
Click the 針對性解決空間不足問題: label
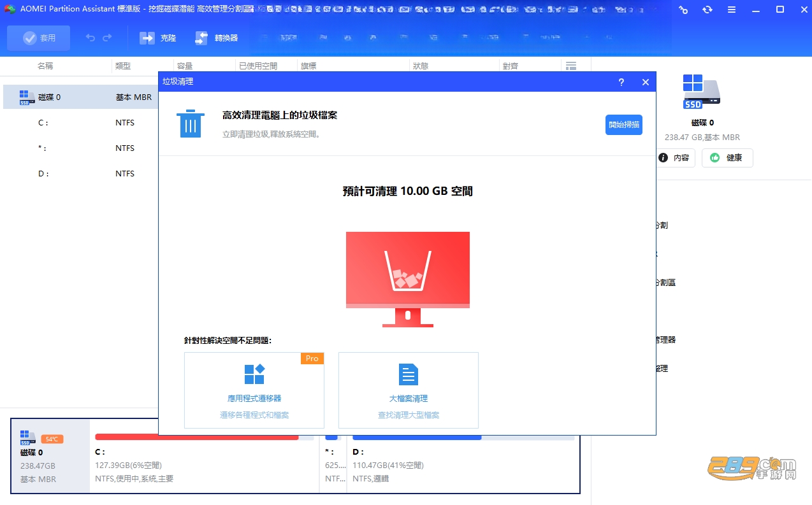(228, 341)
